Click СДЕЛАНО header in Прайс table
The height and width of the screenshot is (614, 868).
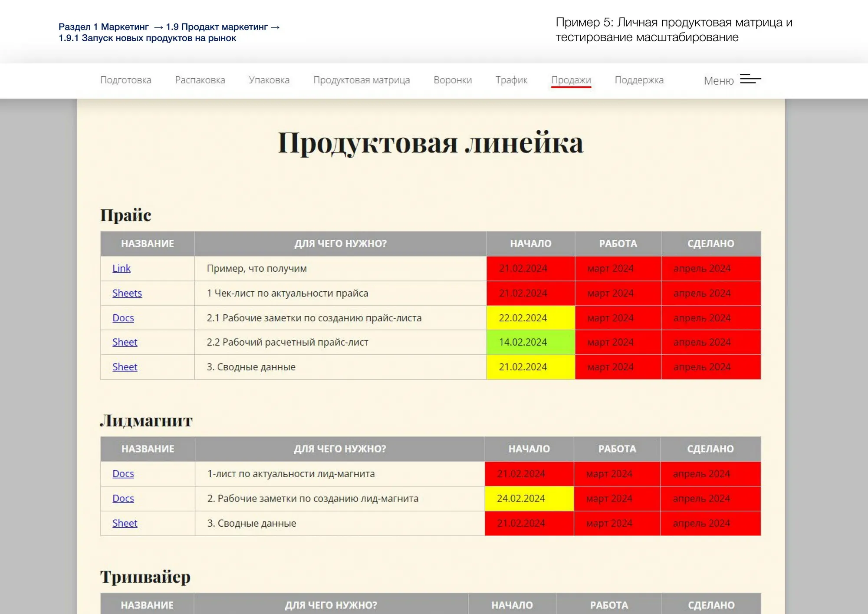(x=711, y=244)
